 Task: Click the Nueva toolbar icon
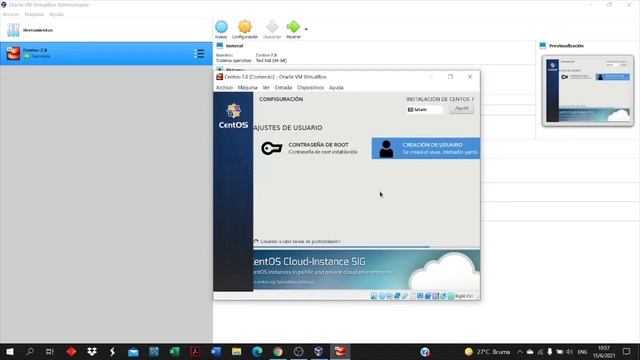tap(221, 27)
